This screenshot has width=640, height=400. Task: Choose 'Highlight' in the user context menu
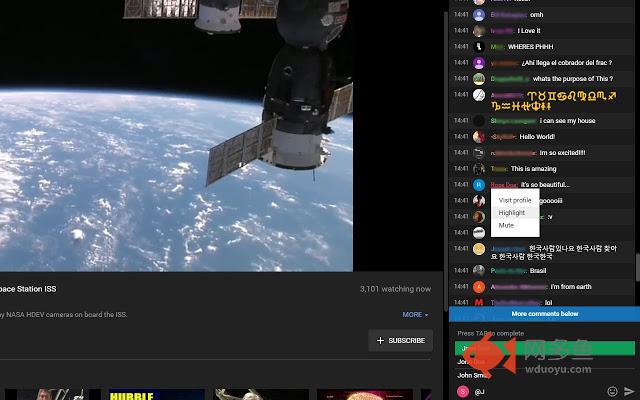click(x=515, y=213)
